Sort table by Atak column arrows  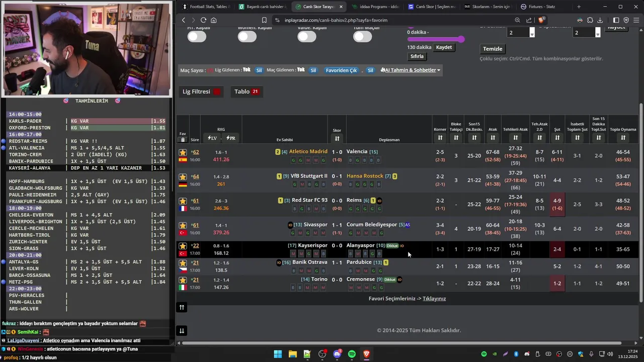[493, 138]
